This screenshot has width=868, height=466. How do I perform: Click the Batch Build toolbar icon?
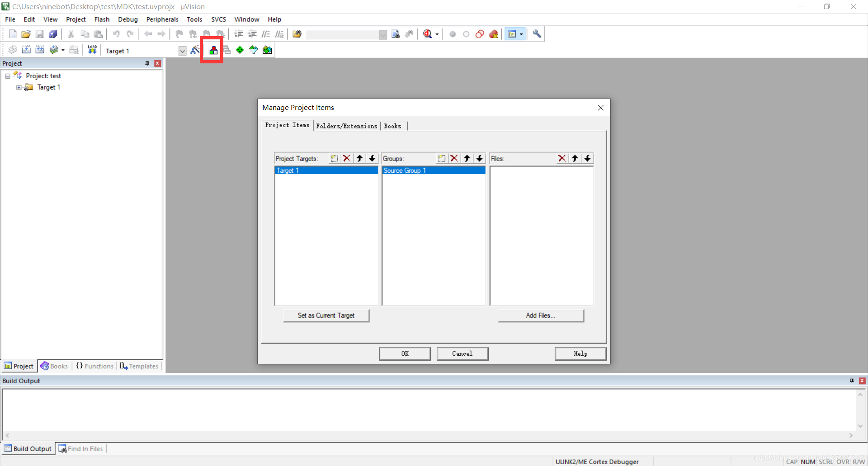(x=54, y=50)
